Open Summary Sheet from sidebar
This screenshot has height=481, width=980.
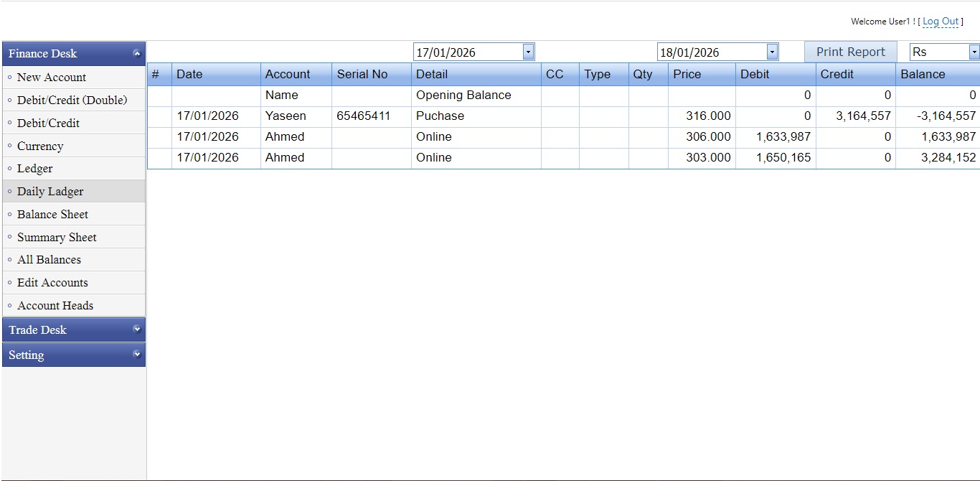57,237
